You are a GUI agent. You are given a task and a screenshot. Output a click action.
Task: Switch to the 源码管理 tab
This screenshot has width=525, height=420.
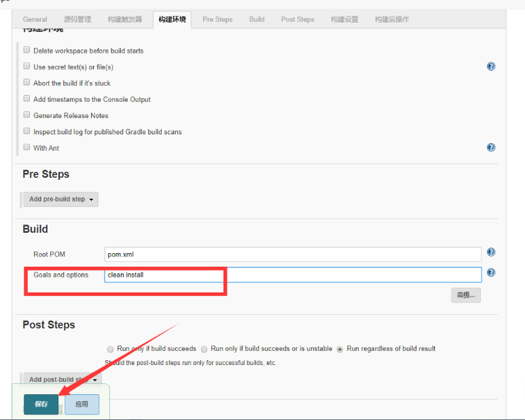(77, 20)
